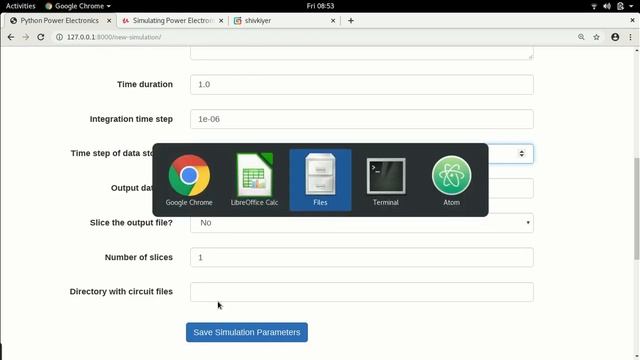Image resolution: width=640 pixels, height=360 pixels.
Task: Expand the system menu arrow in top bar
Action: click(631, 6)
